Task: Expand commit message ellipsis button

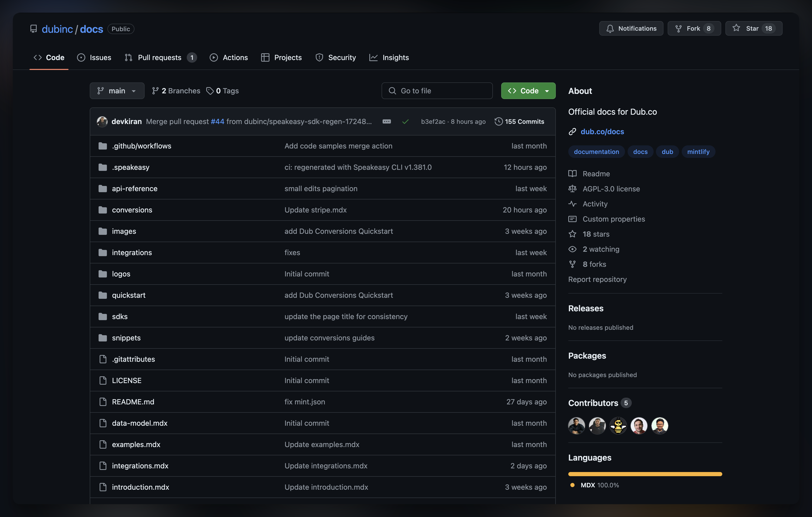Action: coord(386,121)
